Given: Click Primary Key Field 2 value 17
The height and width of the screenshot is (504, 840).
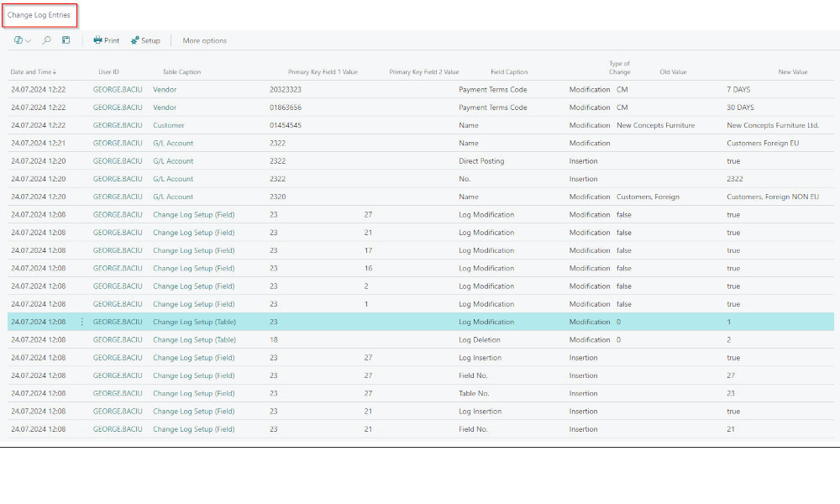Looking at the screenshot, I should [368, 250].
